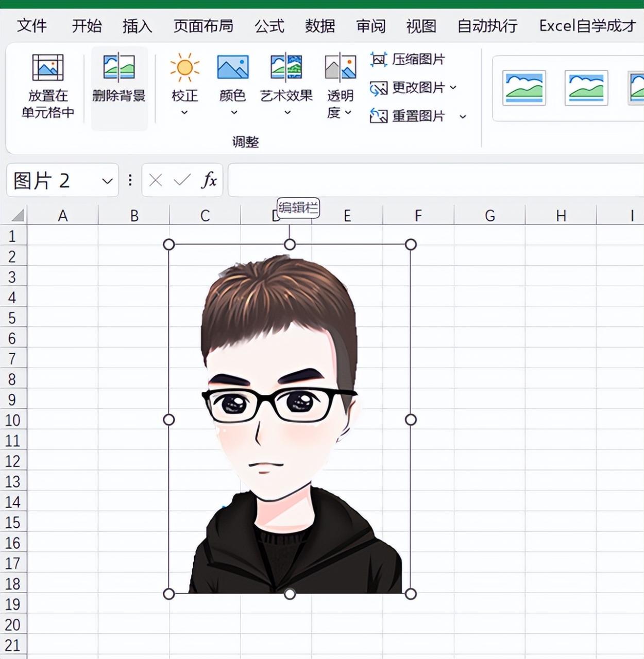Select column C header
Viewport: 644px width, 659px height.
coord(205,215)
